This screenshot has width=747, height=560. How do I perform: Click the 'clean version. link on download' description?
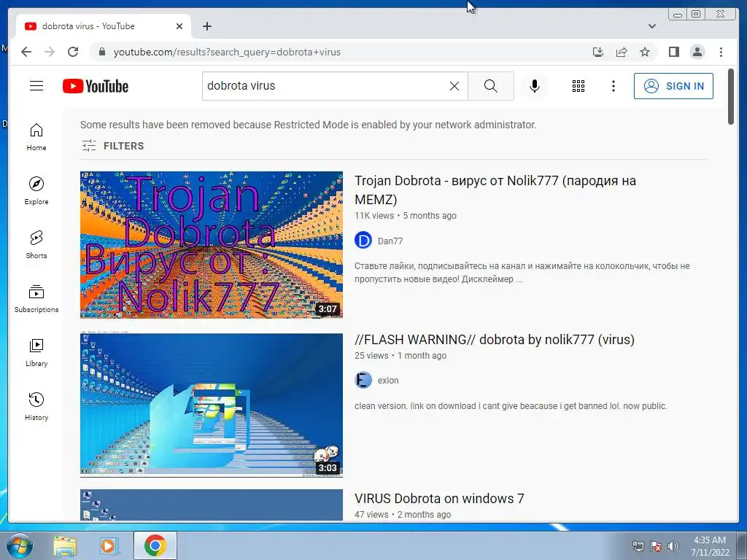point(511,406)
